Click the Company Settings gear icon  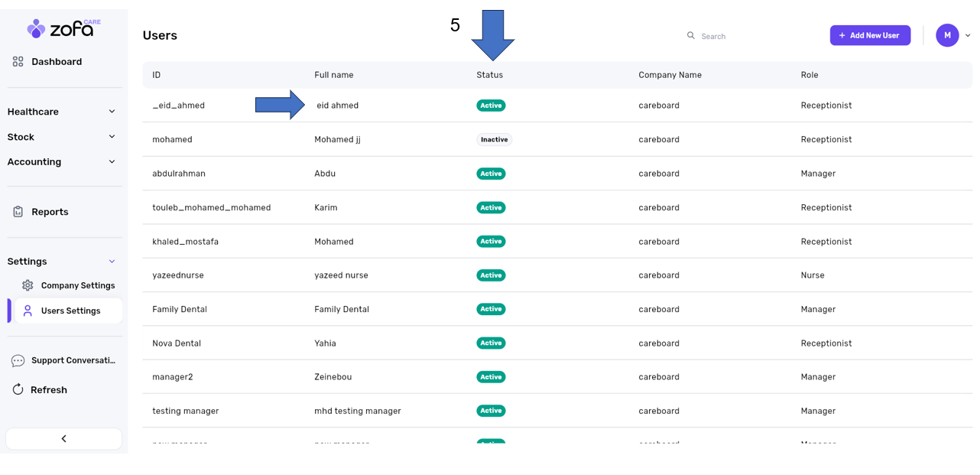click(28, 285)
